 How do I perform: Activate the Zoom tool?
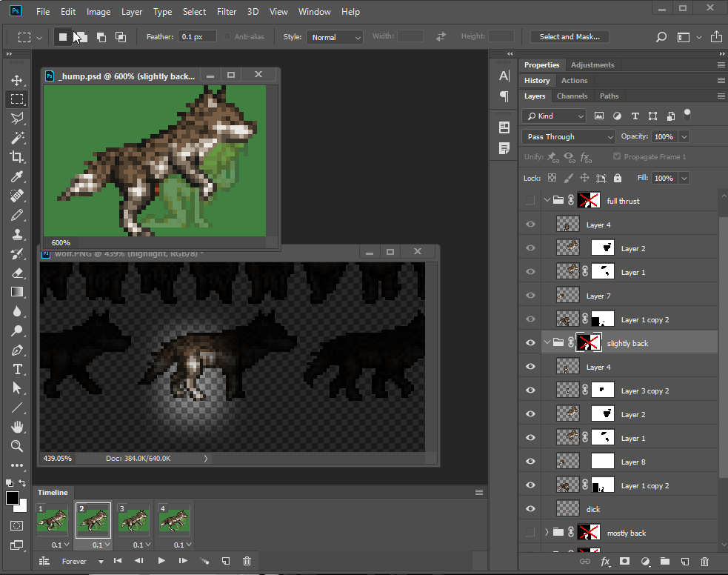pyautogui.click(x=16, y=446)
